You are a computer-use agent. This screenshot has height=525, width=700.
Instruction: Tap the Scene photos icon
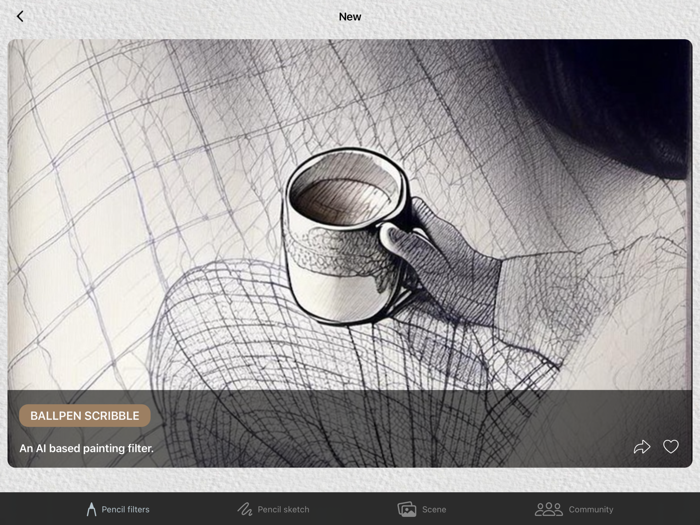pyautogui.click(x=407, y=509)
